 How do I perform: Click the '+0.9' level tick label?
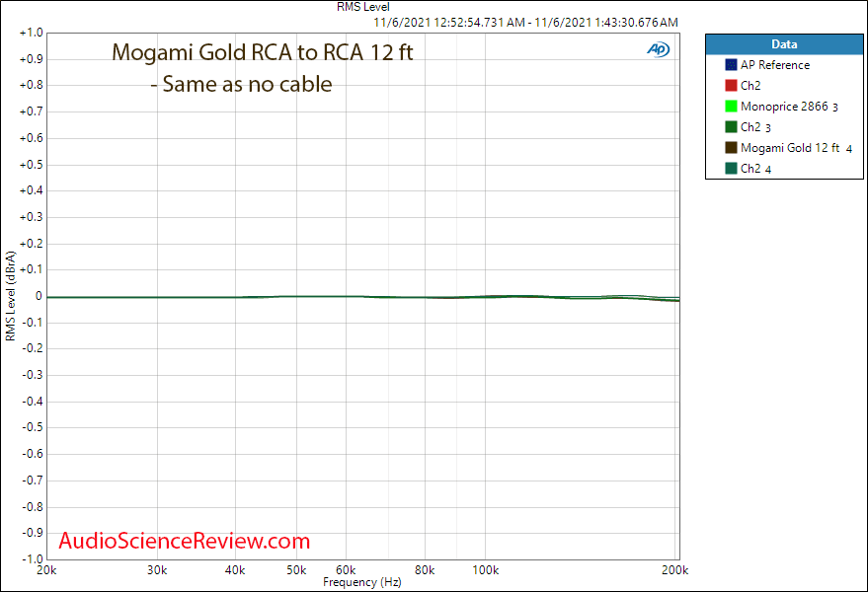31,59
